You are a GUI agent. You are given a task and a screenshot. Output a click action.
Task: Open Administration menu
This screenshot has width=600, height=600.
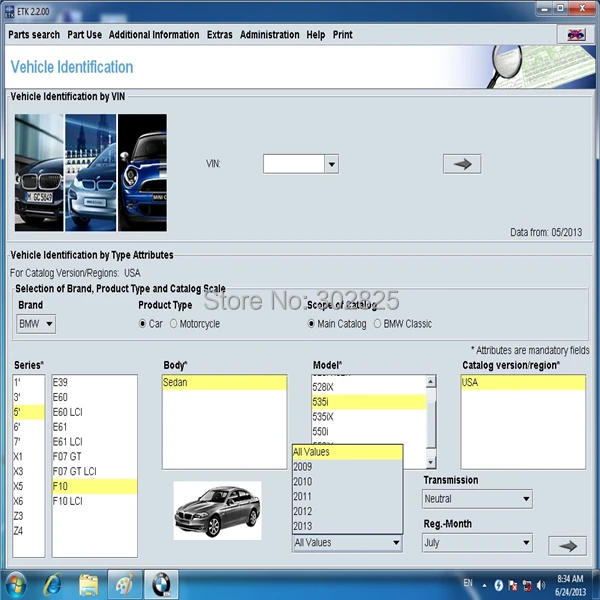[269, 35]
